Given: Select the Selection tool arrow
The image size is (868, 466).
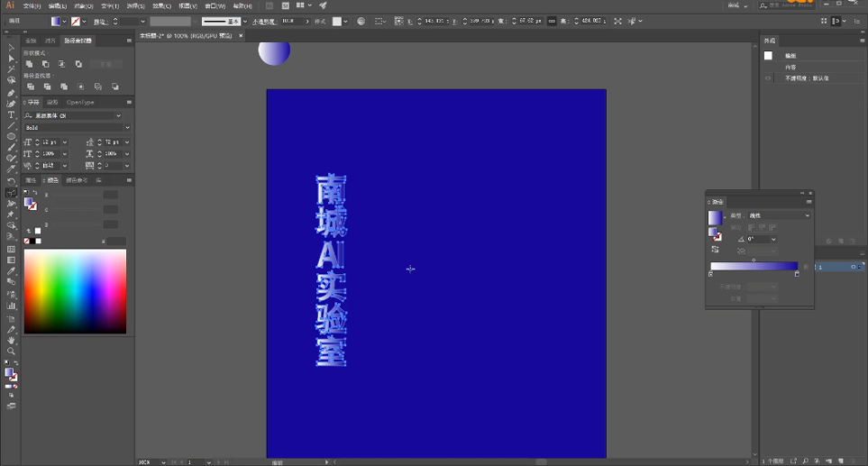Looking at the screenshot, I should click(x=11, y=48).
